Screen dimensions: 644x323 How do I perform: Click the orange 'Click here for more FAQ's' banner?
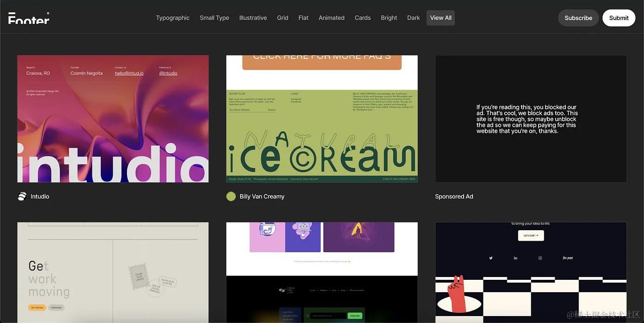[x=322, y=62]
